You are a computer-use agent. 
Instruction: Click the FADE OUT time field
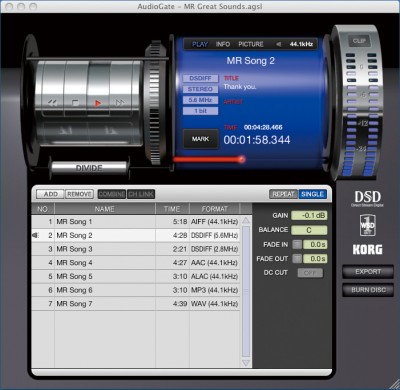[315, 259]
